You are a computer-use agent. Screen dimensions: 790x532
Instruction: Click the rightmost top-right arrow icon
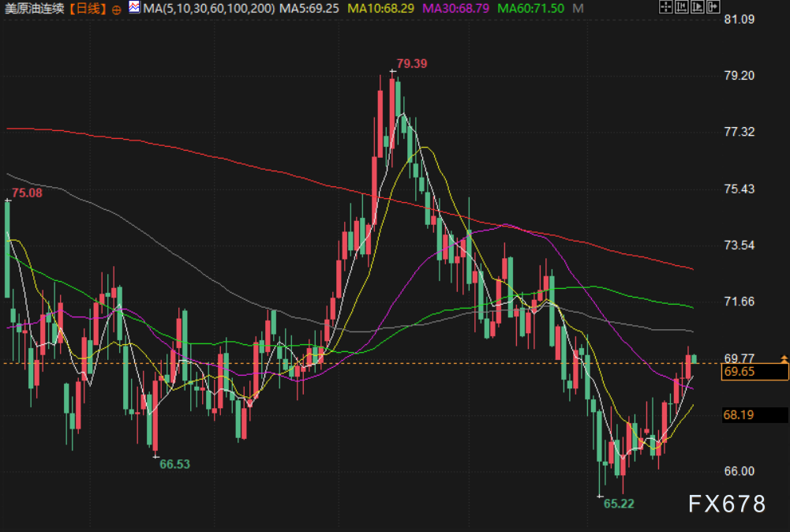(x=713, y=8)
